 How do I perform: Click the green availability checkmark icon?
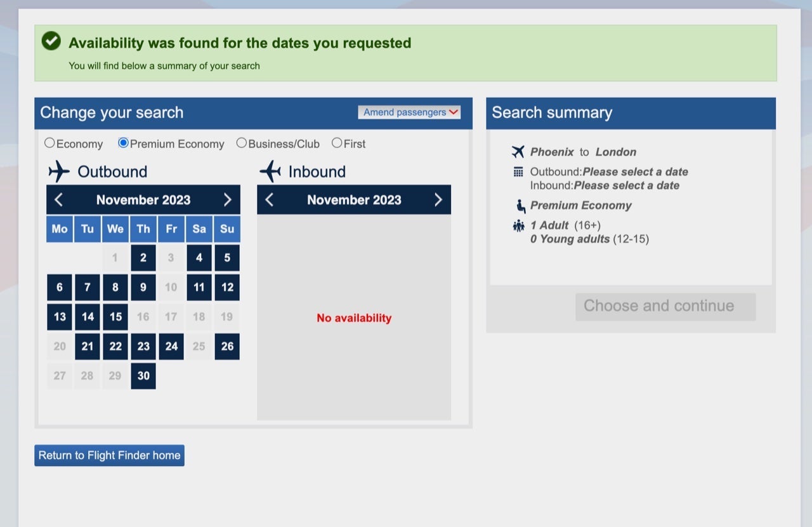tap(51, 41)
